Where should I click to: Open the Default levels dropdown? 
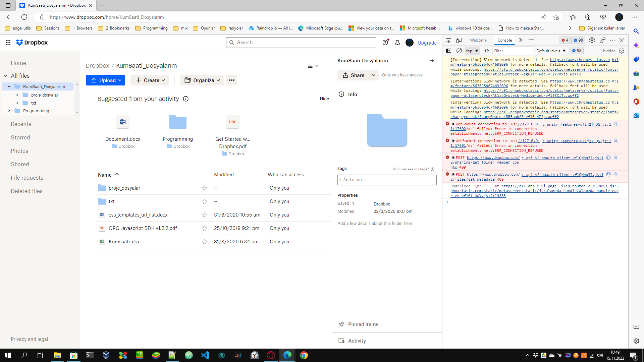click(551, 51)
